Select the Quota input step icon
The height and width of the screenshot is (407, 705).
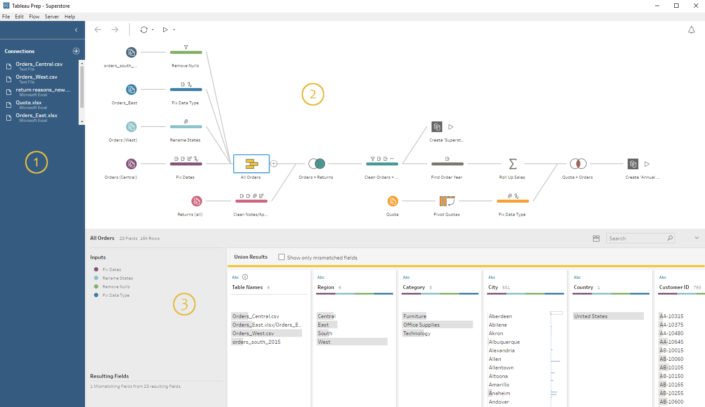point(393,201)
